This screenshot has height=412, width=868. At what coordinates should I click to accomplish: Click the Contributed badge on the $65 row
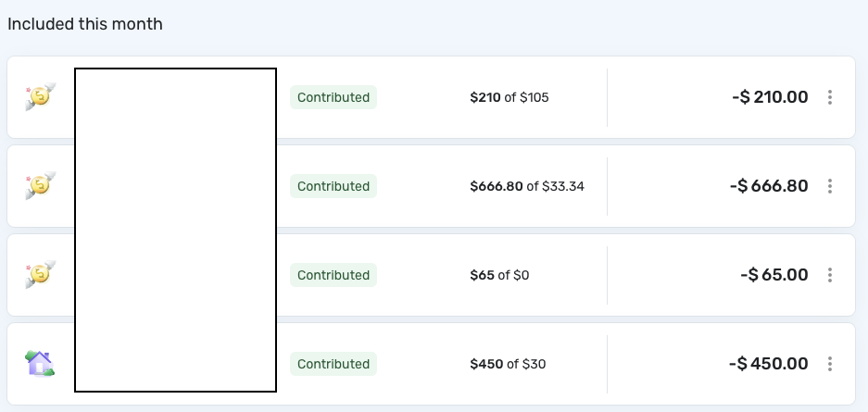coord(333,275)
